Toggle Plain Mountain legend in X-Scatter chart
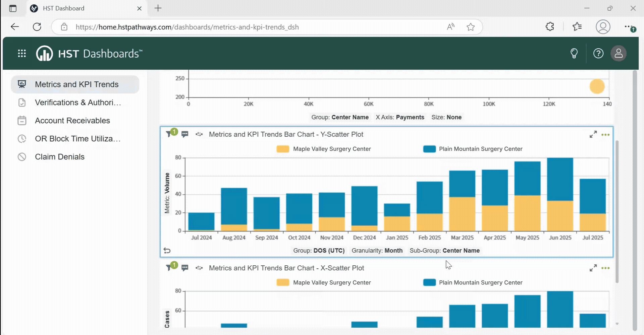The height and width of the screenshot is (335, 644). tap(473, 282)
